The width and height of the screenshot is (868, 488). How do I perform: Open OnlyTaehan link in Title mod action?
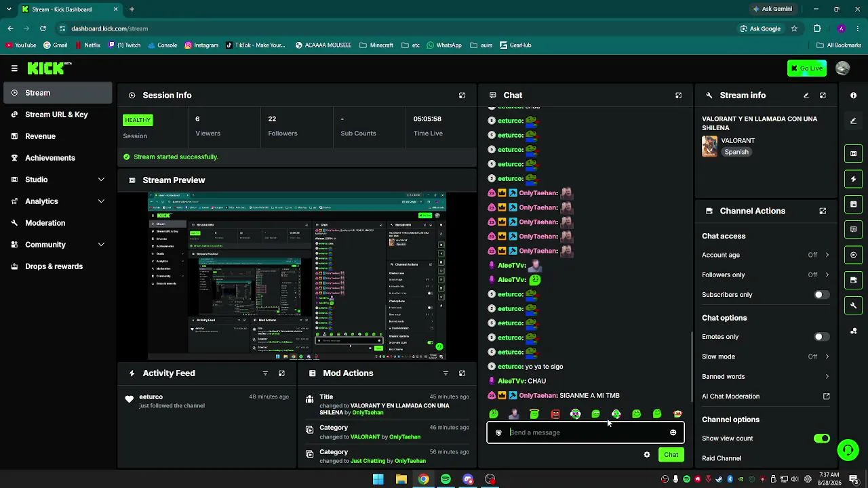coord(368,413)
